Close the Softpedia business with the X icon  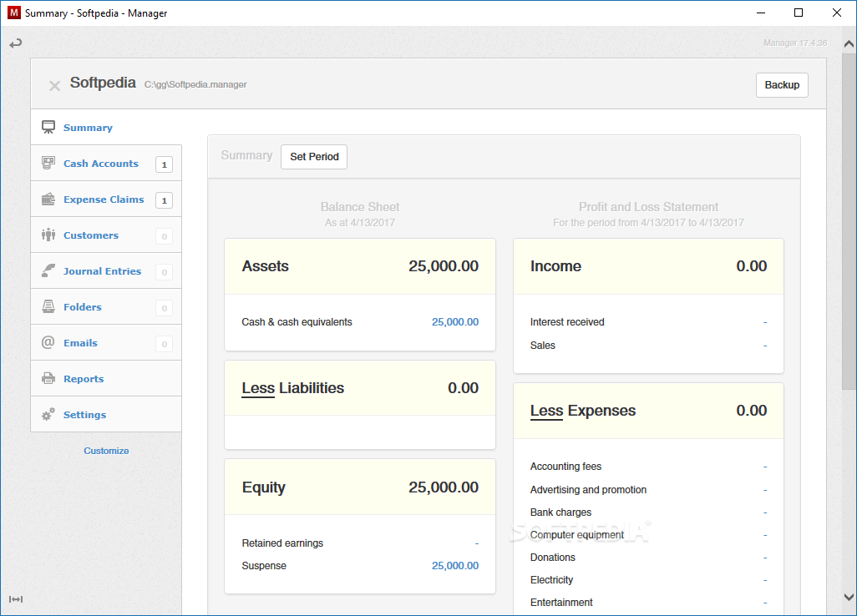click(54, 86)
